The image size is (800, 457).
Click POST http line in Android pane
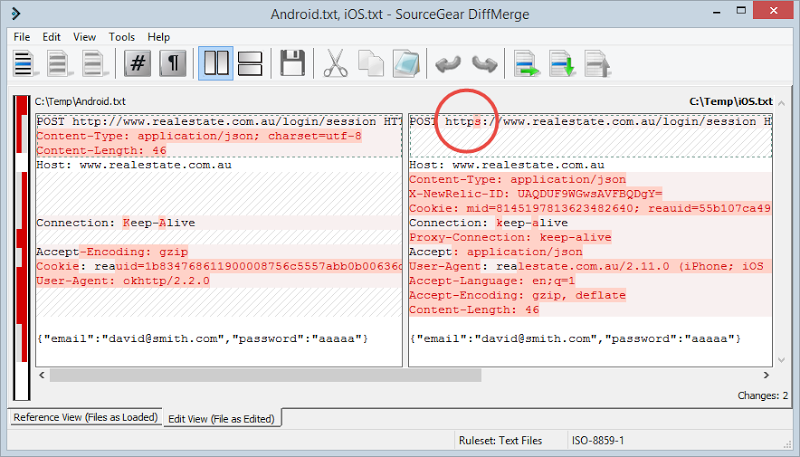pyautogui.click(x=219, y=121)
